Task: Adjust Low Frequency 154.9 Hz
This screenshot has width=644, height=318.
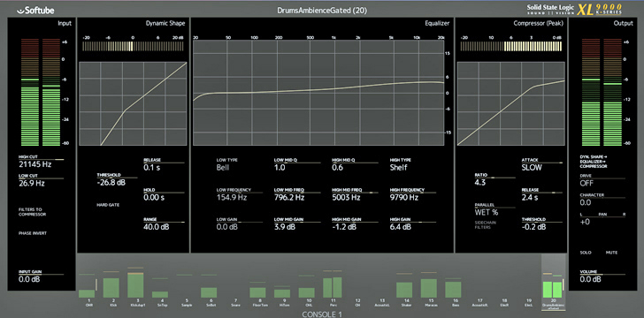Action: [240, 194]
